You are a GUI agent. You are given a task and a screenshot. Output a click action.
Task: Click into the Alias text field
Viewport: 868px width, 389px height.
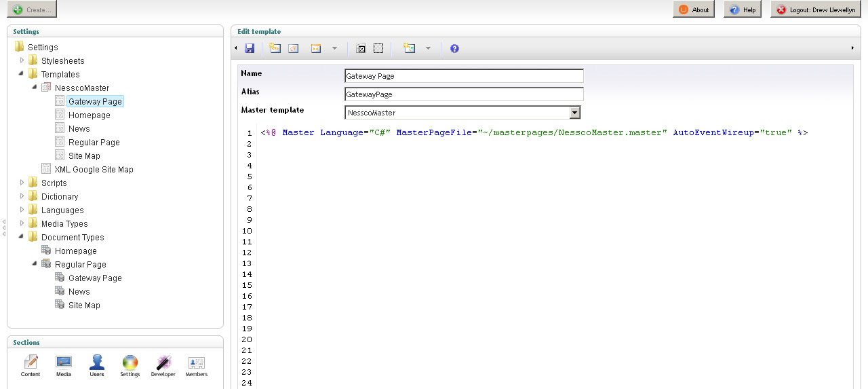pos(464,94)
